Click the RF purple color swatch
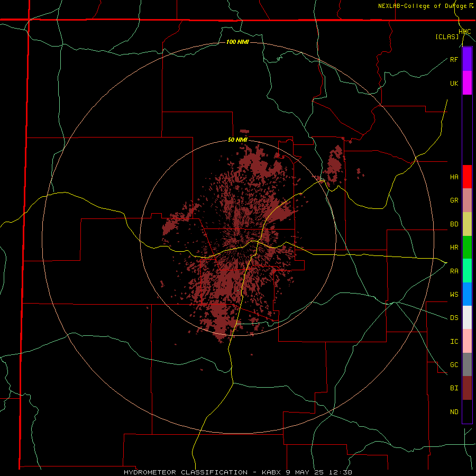The image size is (476, 476). [467, 59]
